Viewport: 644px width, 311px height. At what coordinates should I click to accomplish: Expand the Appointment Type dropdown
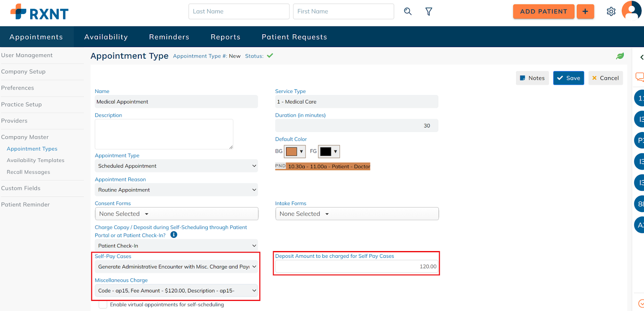click(176, 166)
